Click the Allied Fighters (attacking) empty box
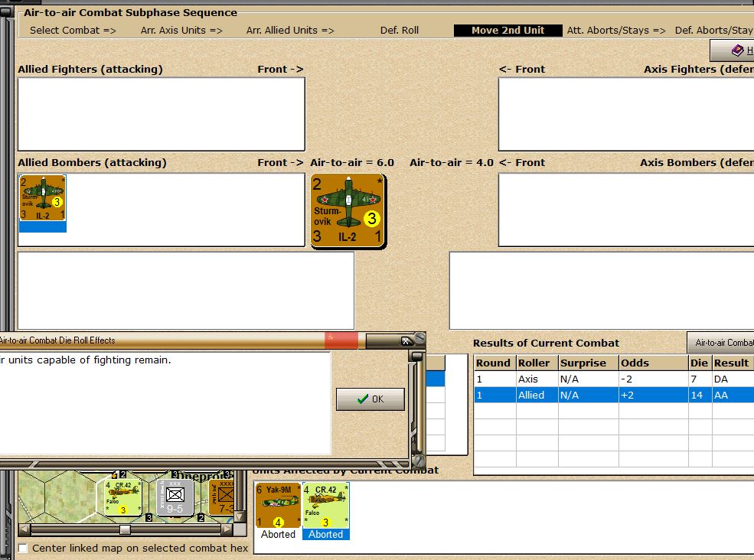754x560 pixels. pos(162,115)
